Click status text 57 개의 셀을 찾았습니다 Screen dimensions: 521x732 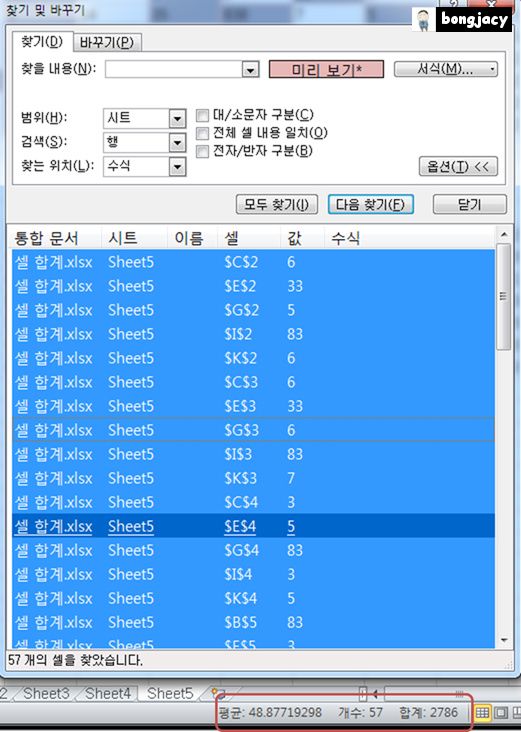(76, 661)
